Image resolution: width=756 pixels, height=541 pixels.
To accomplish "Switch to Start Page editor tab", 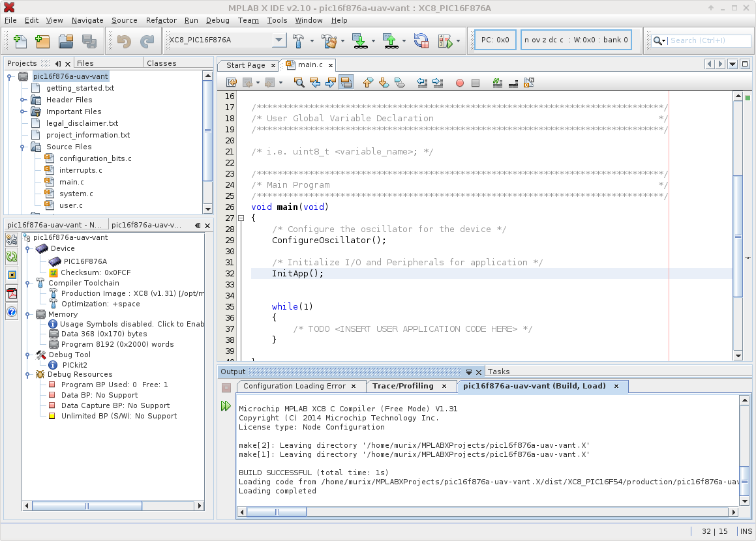I will 245,65.
